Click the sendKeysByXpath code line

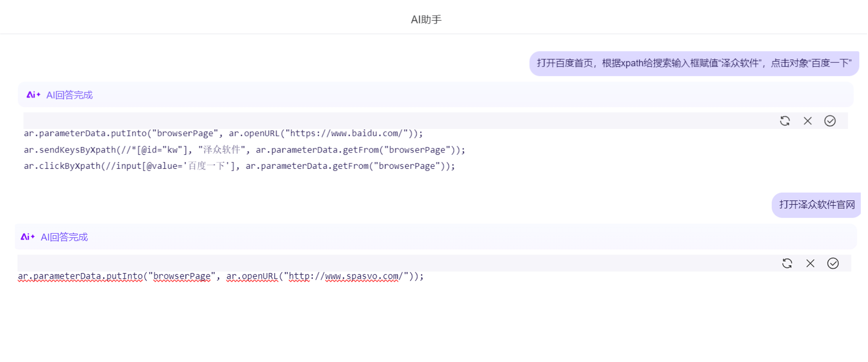click(x=244, y=150)
